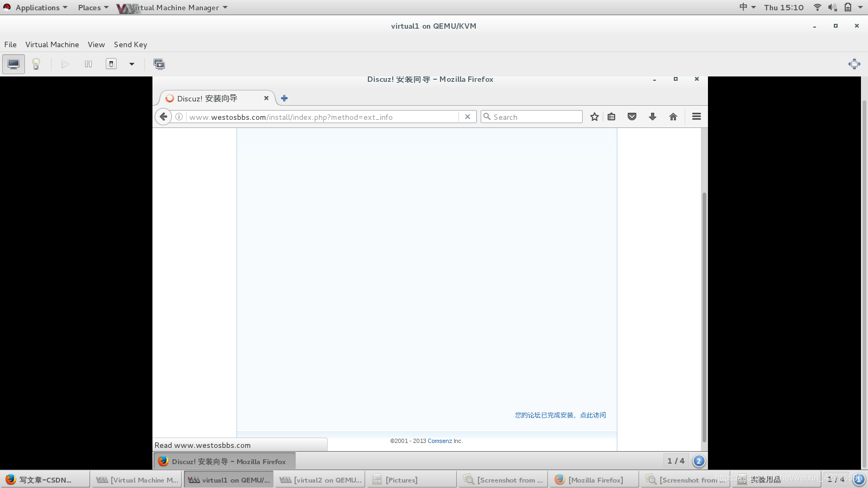
Task: Power on the virtual machine
Action: click(65, 64)
